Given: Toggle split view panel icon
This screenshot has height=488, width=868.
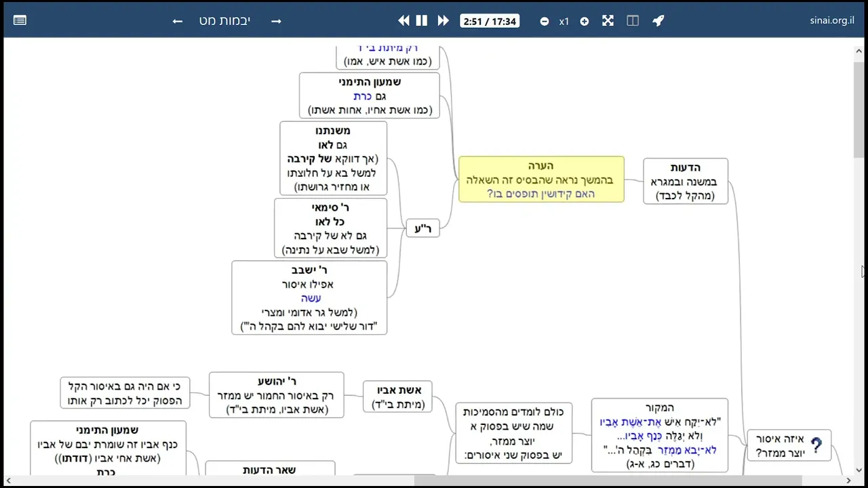Looking at the screenshot, I should [x=633, y=21].
